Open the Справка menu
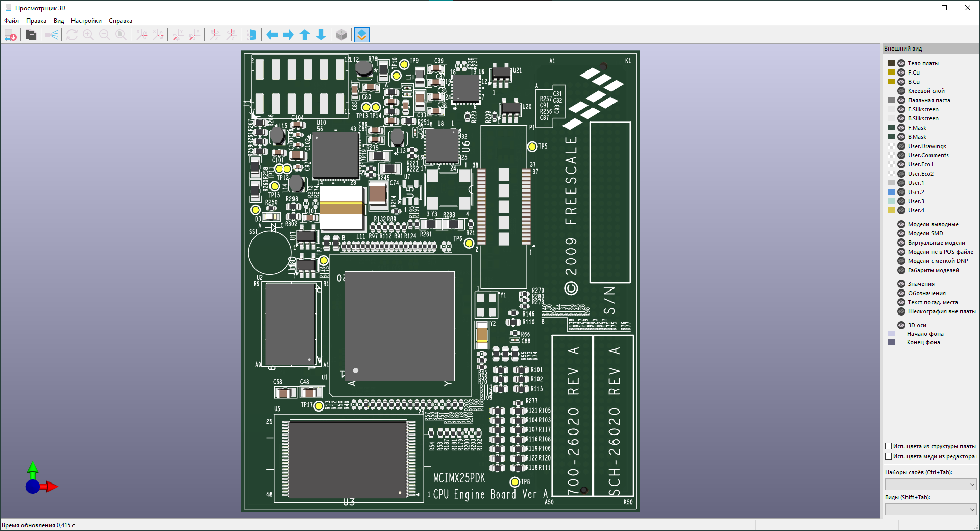Viewport: 980px width, 531px height. (120, 21)
